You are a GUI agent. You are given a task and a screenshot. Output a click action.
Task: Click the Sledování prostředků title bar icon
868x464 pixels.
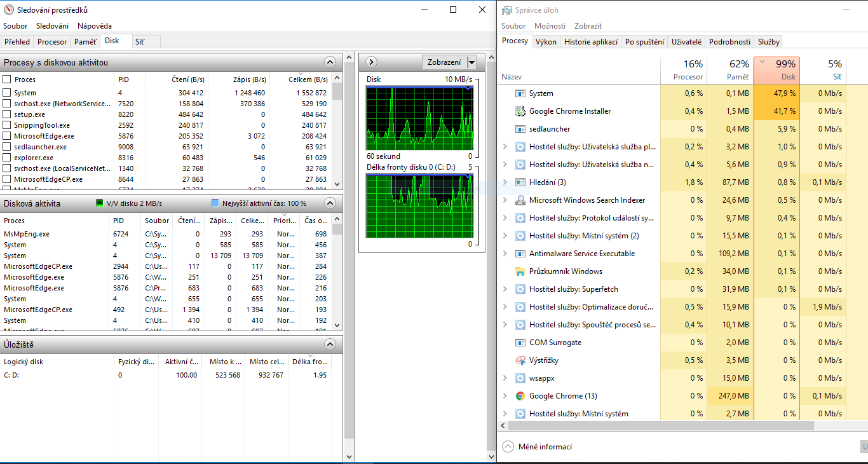coord(9,10)
